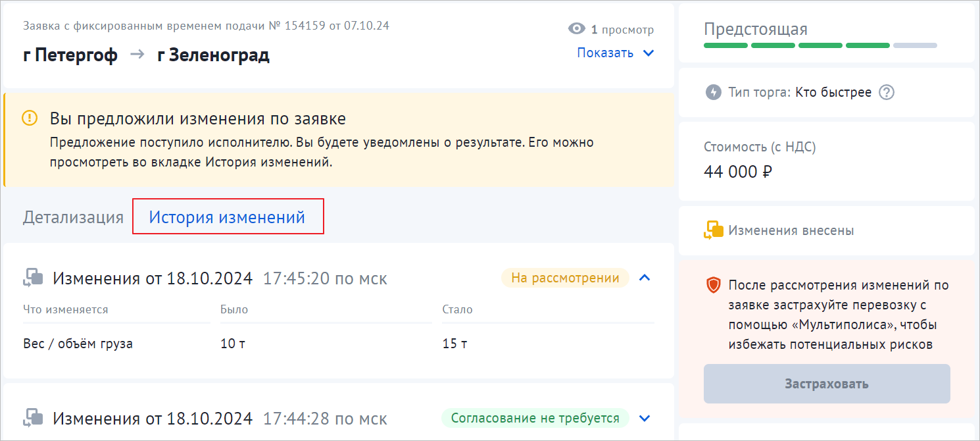Click the Предстоящая status progress bar

pos(820,45)
